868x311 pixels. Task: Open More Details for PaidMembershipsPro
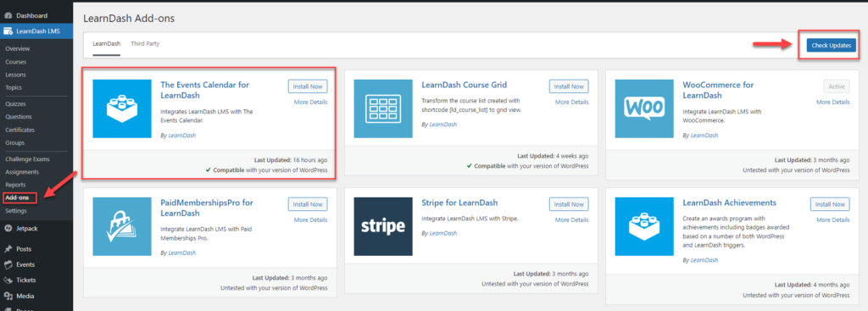point(310,220)
